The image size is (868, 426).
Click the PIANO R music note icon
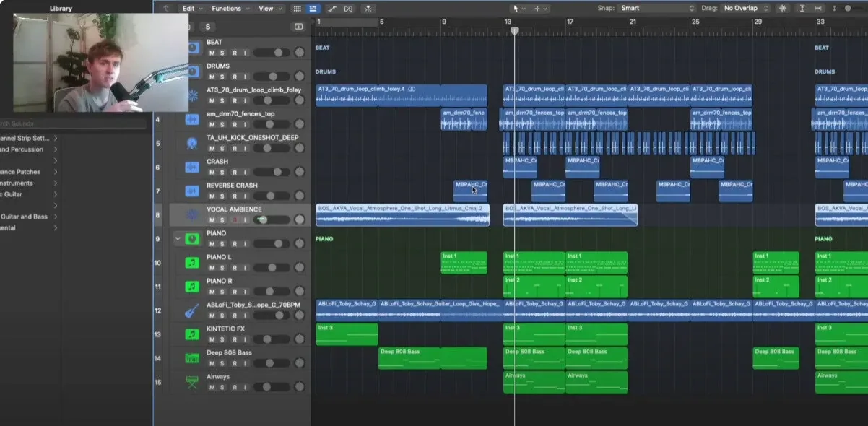tap(192, 287)
